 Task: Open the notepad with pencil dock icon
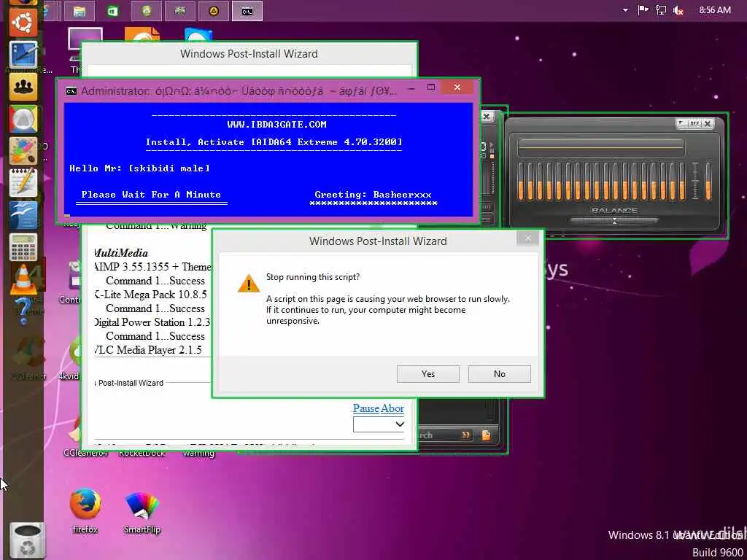[x=23, y=183]
